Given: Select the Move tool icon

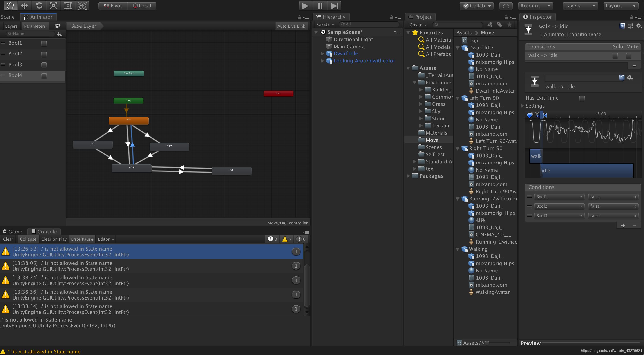Looking at the screenshot, I should click(25, 6).
